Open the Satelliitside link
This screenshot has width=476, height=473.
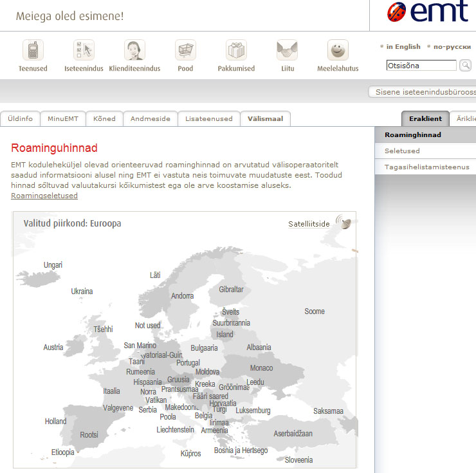click(309, 224)
